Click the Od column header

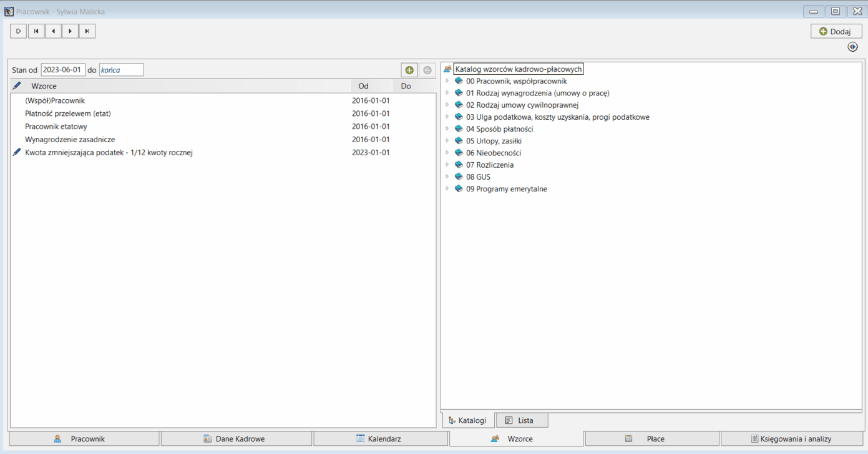(372, 86)
